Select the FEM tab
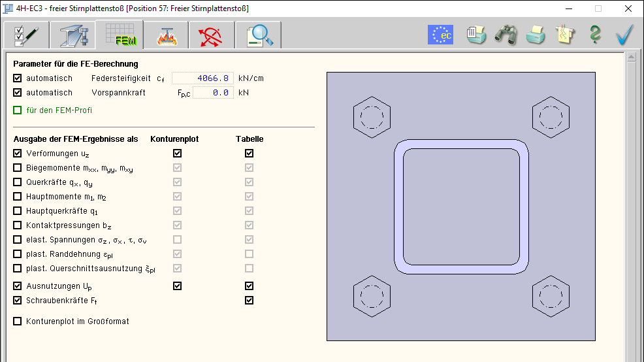The height and width of the screenshot is (362, 644). click(x=118, y=35)
